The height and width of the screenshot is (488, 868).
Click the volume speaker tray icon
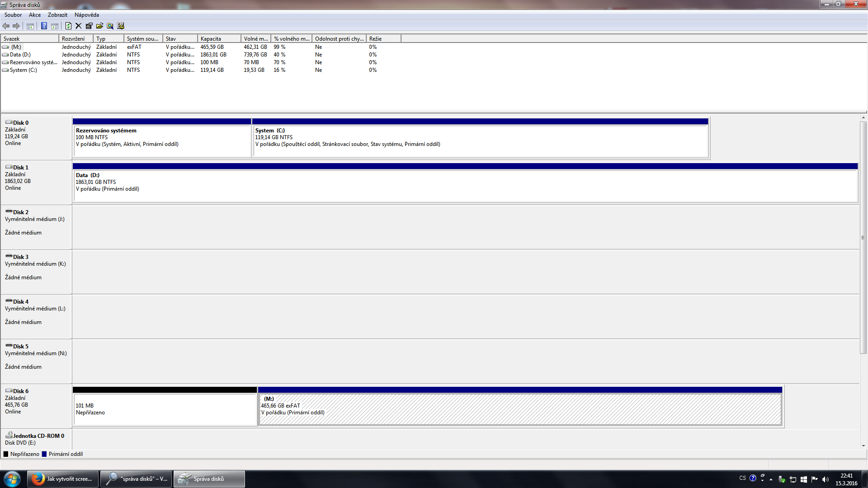coord(825,479)
